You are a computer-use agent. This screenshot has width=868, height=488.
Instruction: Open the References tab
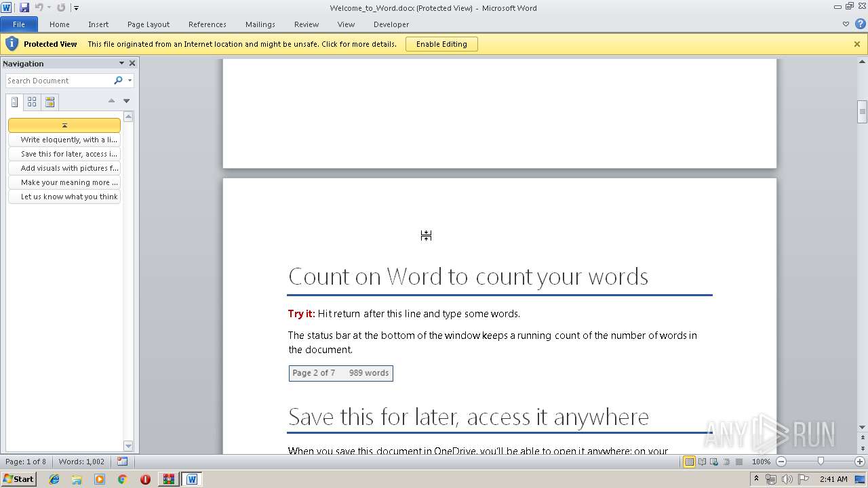pyautogui.click(x=208, y=24)
